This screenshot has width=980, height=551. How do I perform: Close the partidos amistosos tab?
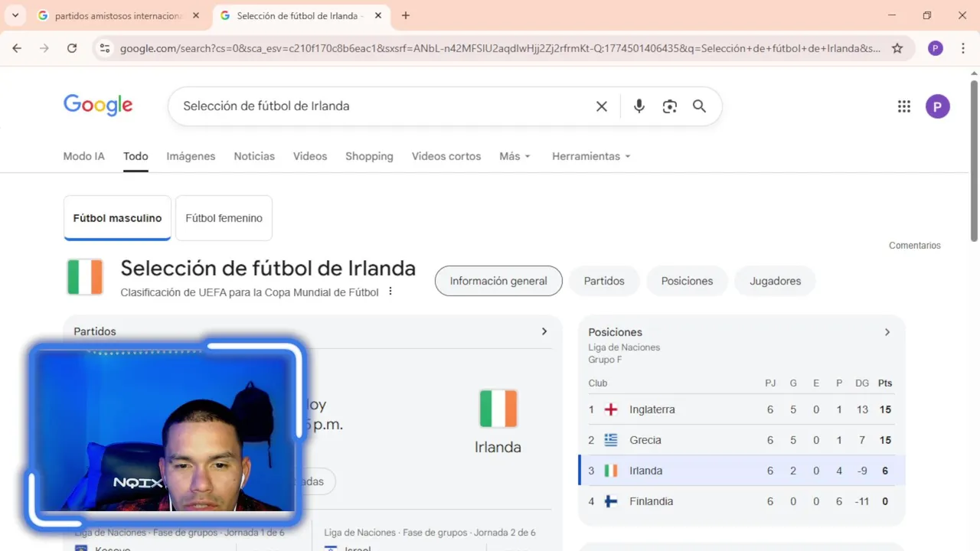[x=196, y=15]
